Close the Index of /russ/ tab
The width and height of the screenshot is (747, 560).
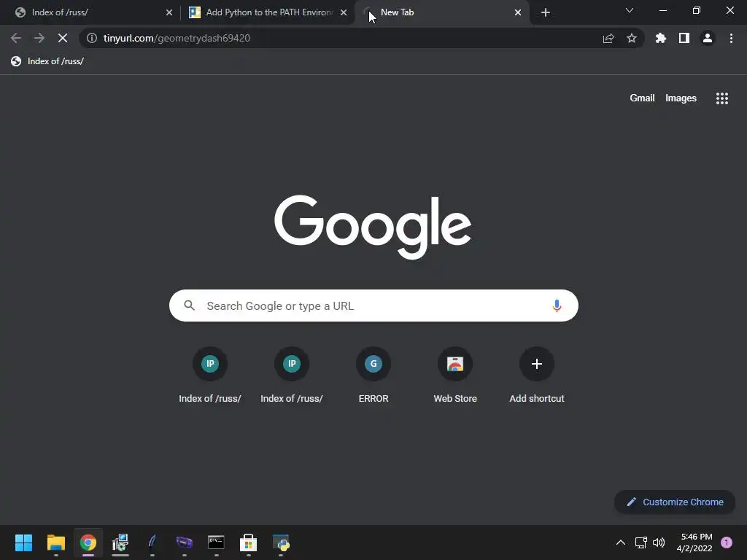click(169, 12)
